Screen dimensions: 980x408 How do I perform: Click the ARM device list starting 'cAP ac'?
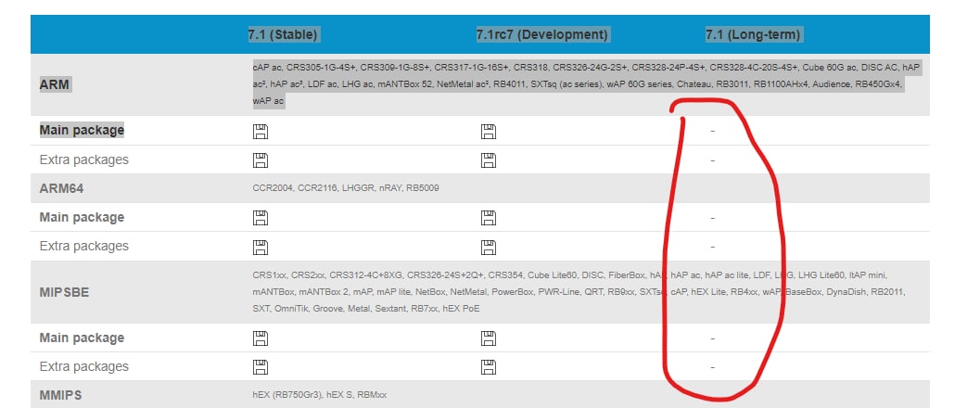pos(586,83)
